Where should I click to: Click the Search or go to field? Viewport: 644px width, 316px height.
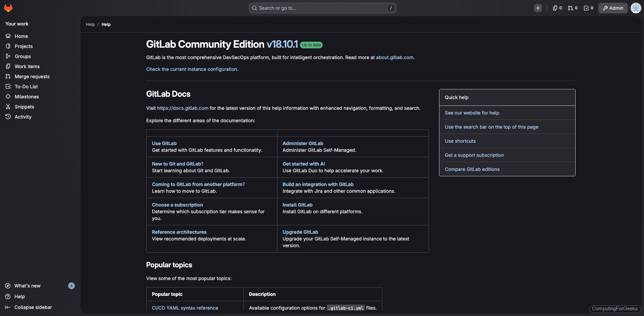(322, 8)
